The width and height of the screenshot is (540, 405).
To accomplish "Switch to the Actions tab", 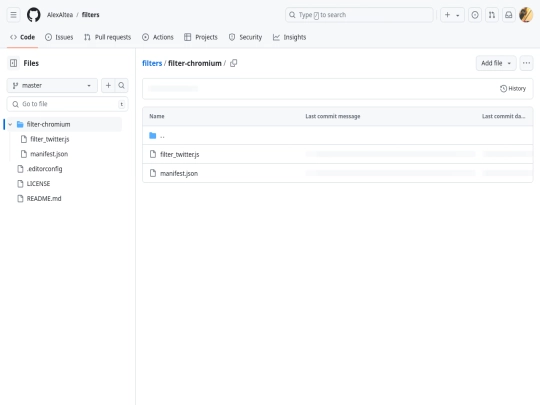I will point(158,37).
